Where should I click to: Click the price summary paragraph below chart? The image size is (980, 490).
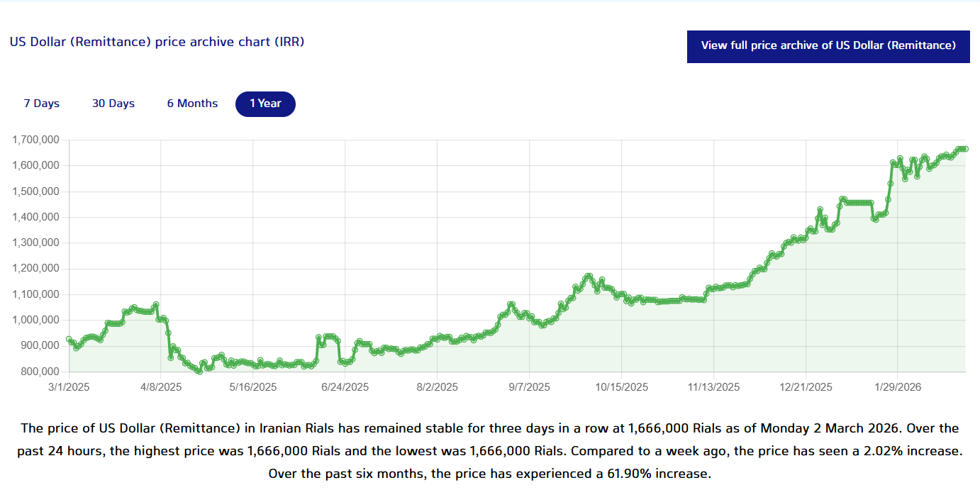point(489,450)
